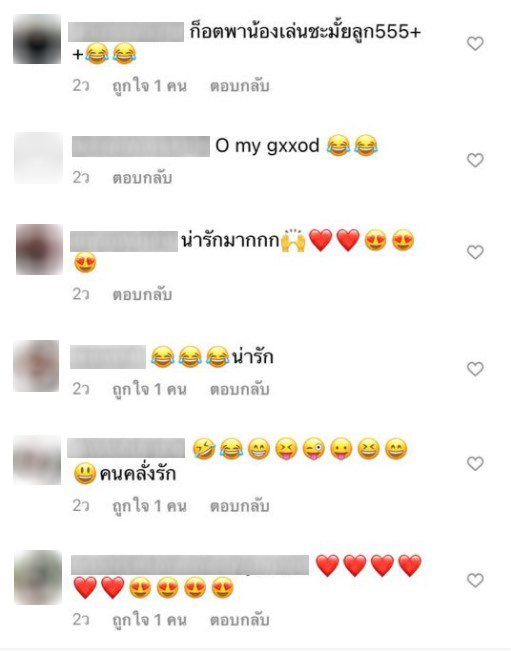View likes 'ถูกใจ 1 คน' on first comment
This screenshot has height=651, width=511.
149,86
